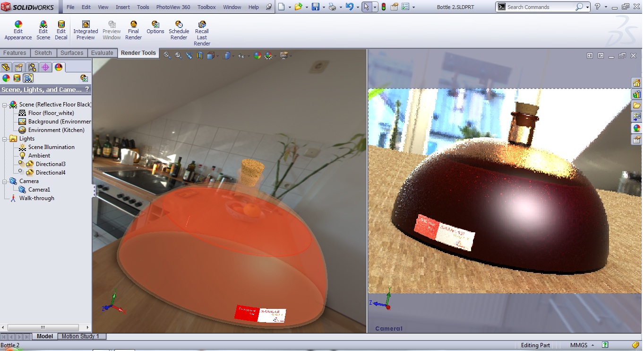This screenshot has width=644, height=351.
Task: Open the Save dropdown arrow
Action: (323, 7)
